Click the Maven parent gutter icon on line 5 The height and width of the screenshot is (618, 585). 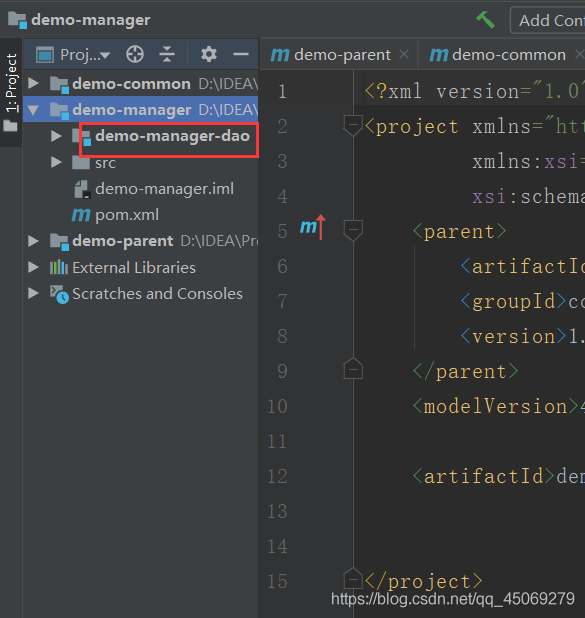pyautogui.click(x=313, y=227)
